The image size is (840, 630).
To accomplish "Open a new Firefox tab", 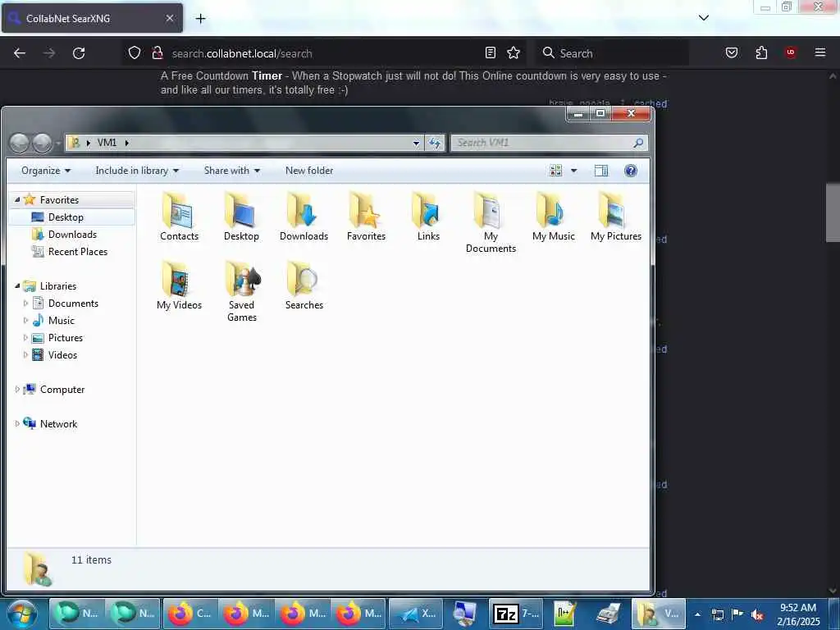I will (x=200, y=18).
